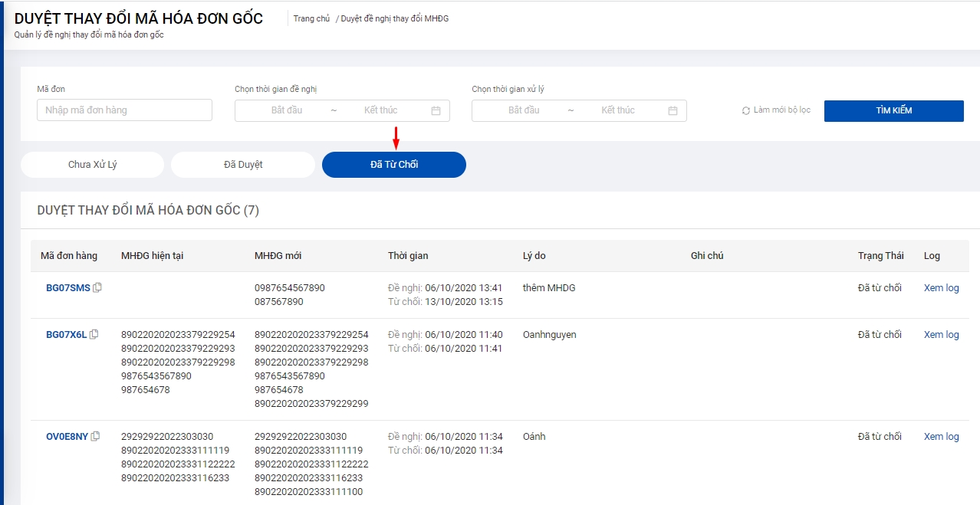Image resolution: width=980 pixels, height=505 pixels.
Task: Copy order code BG07X6L with copy icon
Action: [x=94, y=334]
